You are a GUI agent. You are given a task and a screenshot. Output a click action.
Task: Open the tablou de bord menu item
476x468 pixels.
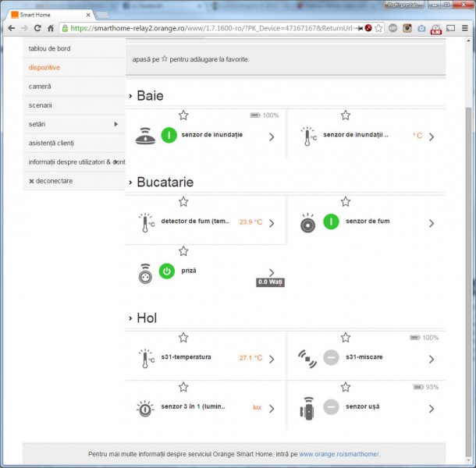pos(49,48)
